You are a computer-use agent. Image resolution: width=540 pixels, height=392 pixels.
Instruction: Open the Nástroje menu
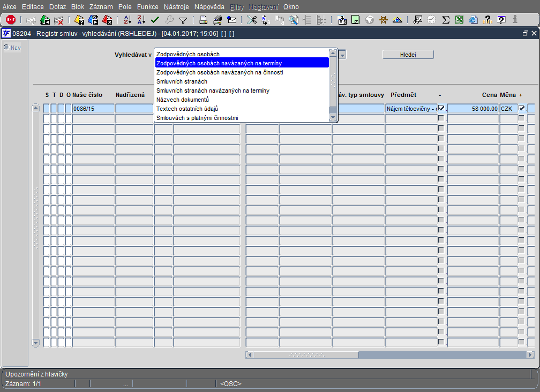176,7
